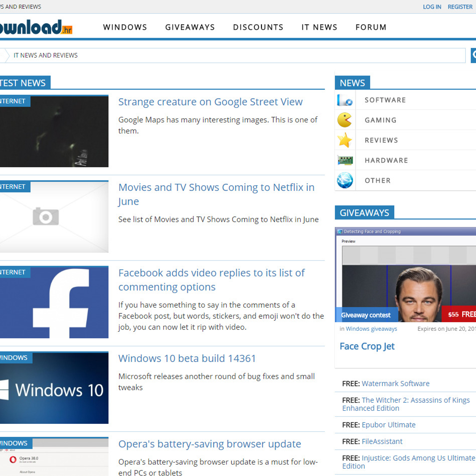Image resolution: width=476 pixels, height=476 pixels.
Task: Open the Hardware news category
Action: (386, 160)
